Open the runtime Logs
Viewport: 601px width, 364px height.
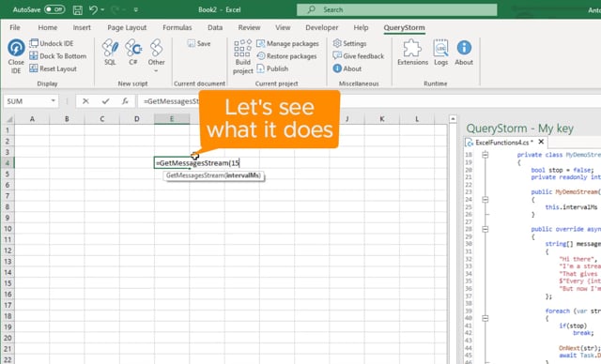tap(440, 53)
